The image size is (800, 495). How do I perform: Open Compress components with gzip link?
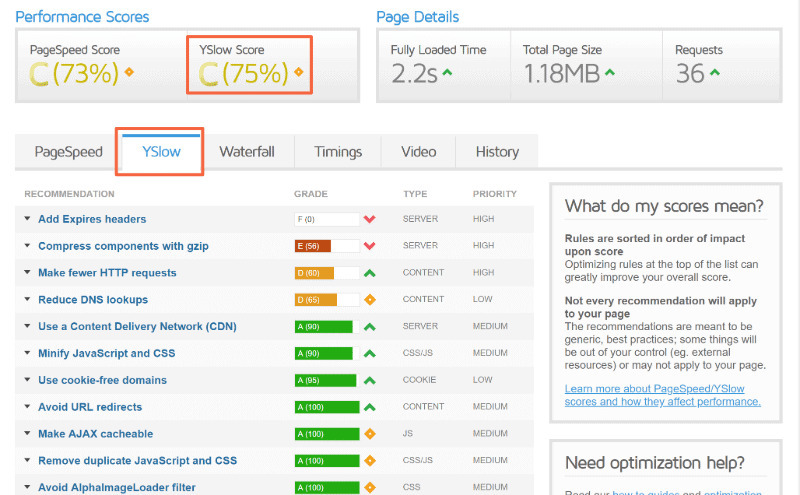pyautogui.click(x=123, y=246)
